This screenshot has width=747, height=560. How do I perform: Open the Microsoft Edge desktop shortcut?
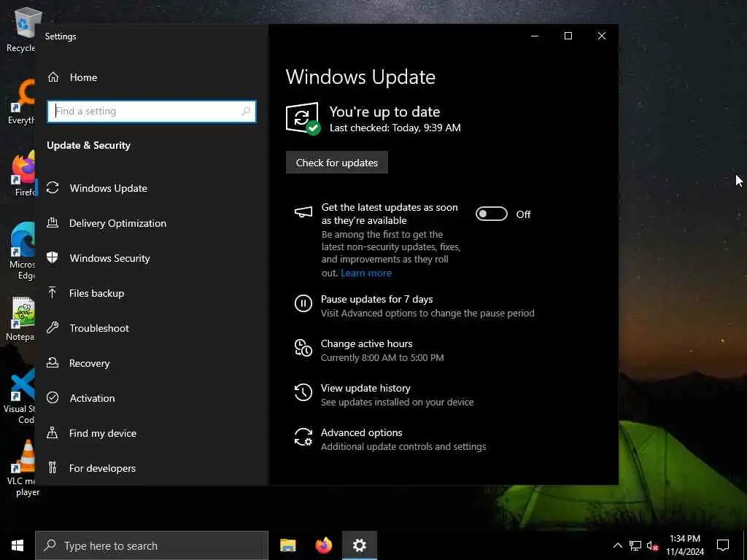coord(22,251)
